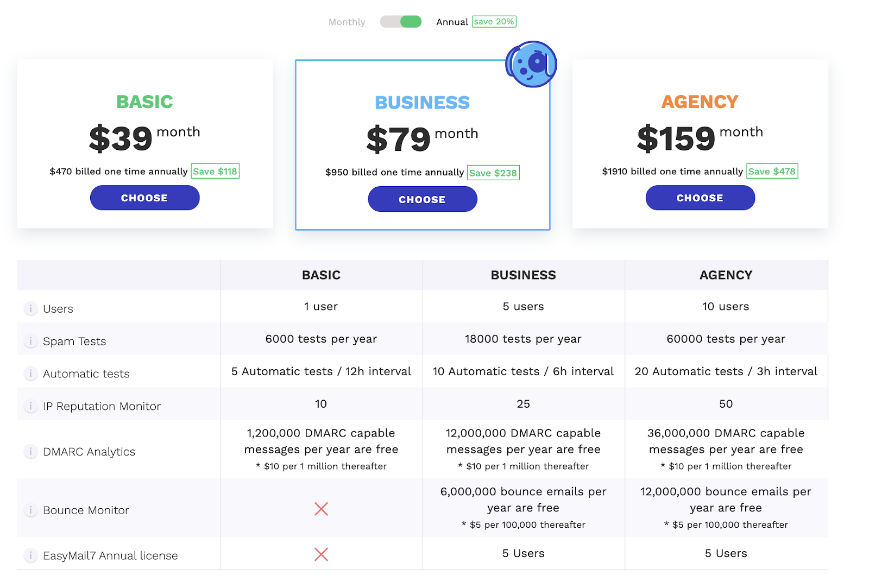The width and height of the screenshot is (869, 588).
Task: Select the Annual billing label
Action: tap(452, 22)
